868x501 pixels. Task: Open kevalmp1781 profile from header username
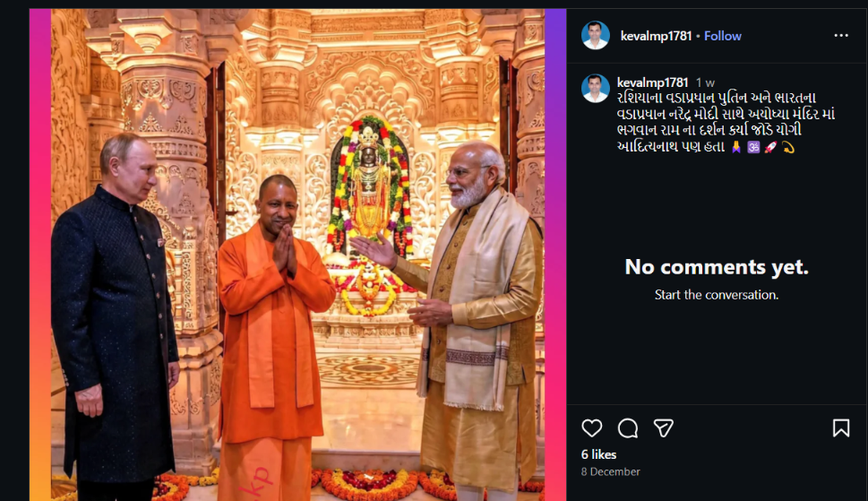click(x=657, y=36)
